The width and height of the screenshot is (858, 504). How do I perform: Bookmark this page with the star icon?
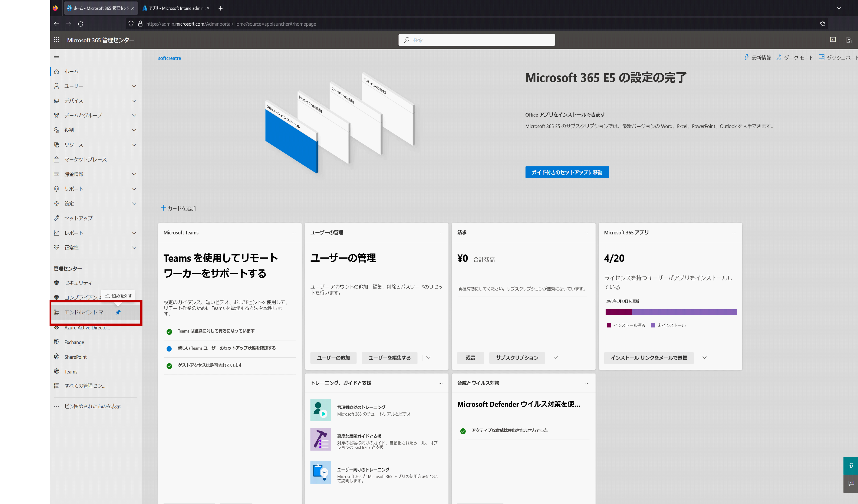pos(823,24)
